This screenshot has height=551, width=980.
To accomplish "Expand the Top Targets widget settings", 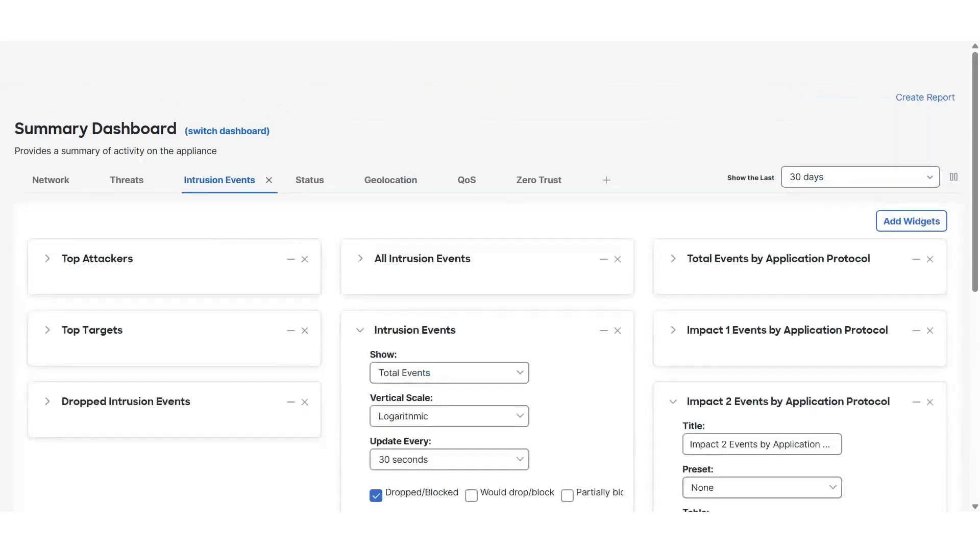I will pos(47,330).
